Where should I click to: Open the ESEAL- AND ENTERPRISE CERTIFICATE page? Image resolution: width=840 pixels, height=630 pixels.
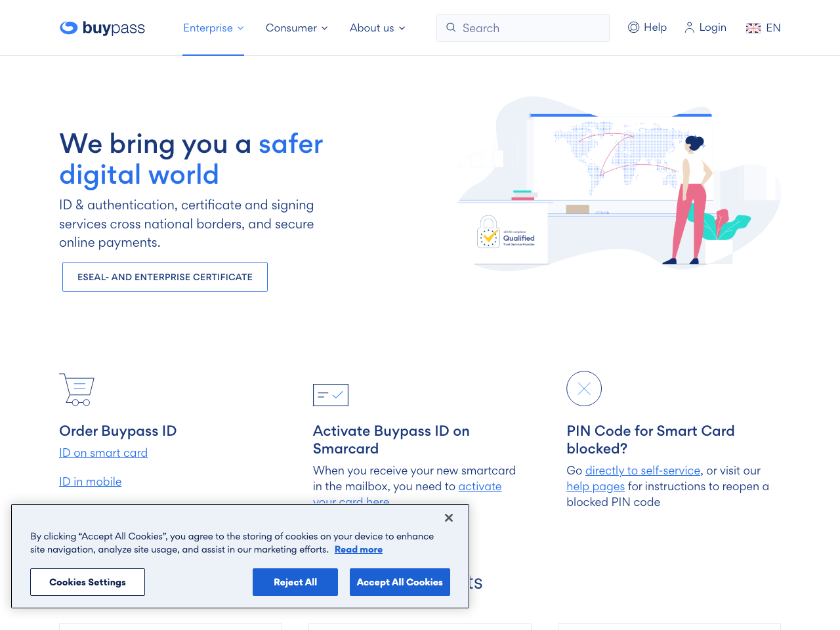click(x=165, y=276)
